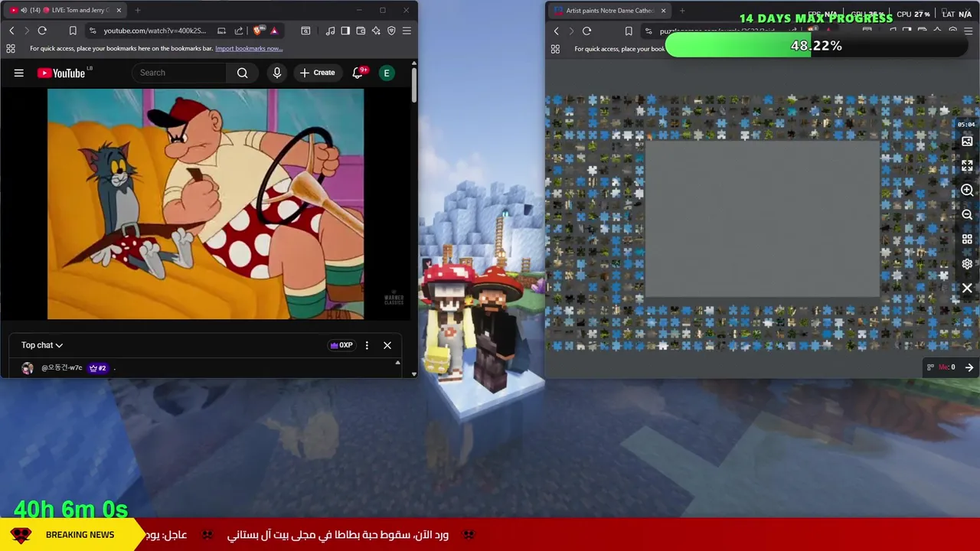This screenshot has width=980, height=551.
Task: Click the Me: 0 score label
Action: tap(947, 367)
